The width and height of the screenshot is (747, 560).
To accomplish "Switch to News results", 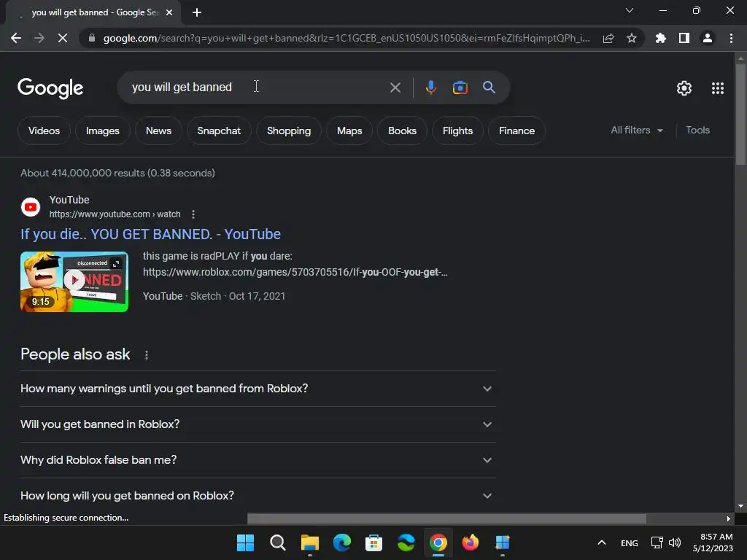I will pyautogui.click(x=158, y=131).
